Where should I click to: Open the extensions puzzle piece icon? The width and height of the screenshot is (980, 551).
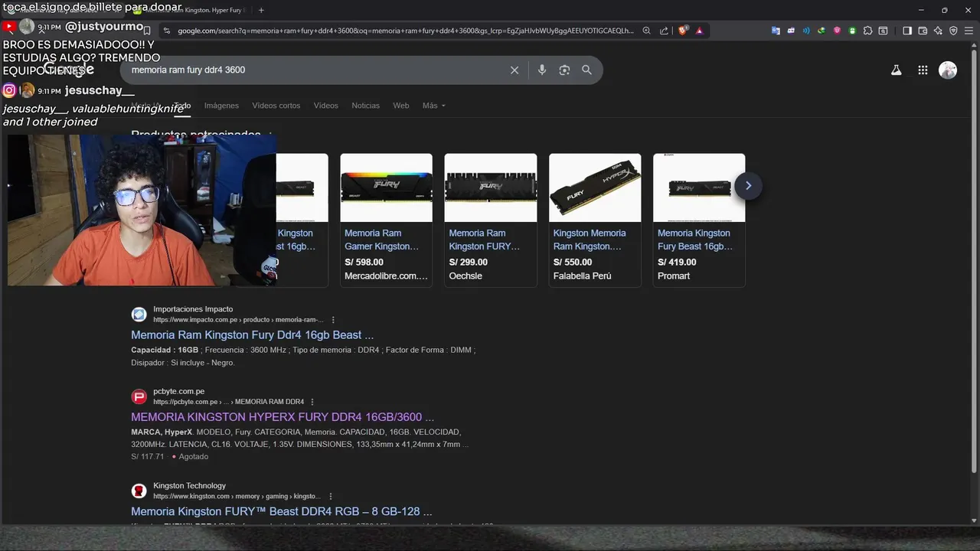867,31
